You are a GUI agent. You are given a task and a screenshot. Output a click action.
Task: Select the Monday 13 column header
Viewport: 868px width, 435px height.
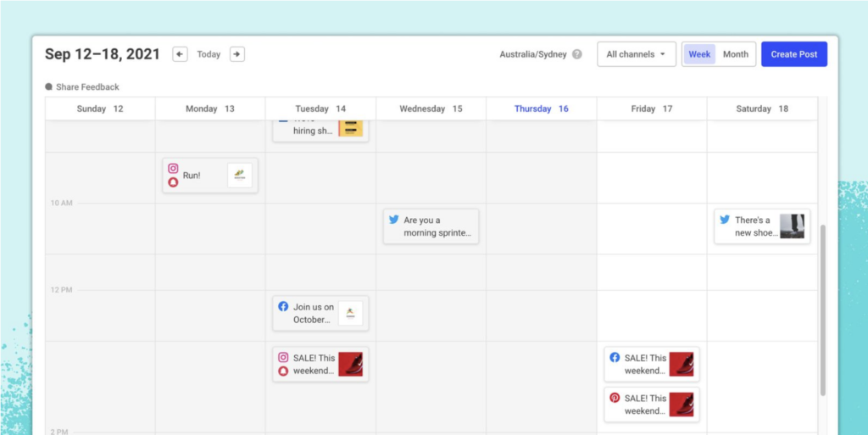click(210, 109)
